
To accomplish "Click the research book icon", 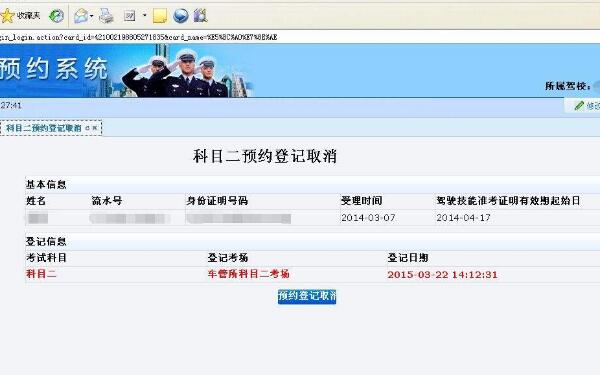I will pyautogui.click(x=201, y=16).
